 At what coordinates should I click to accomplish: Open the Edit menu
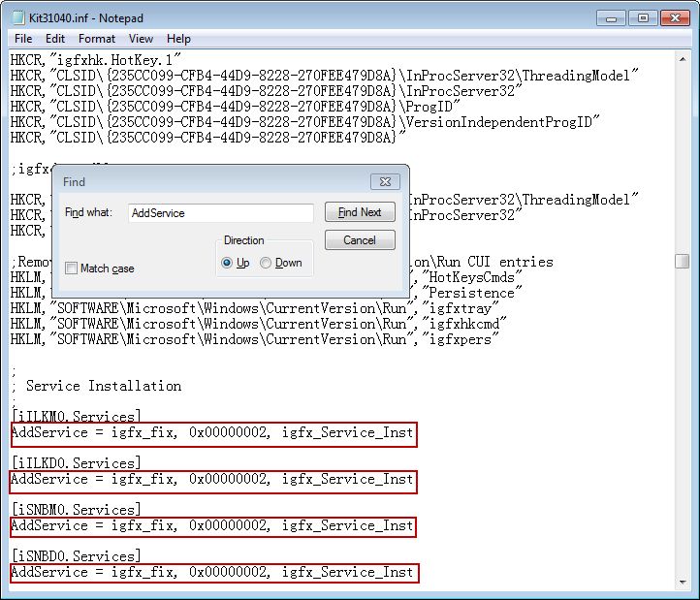[x=54, y=39]
